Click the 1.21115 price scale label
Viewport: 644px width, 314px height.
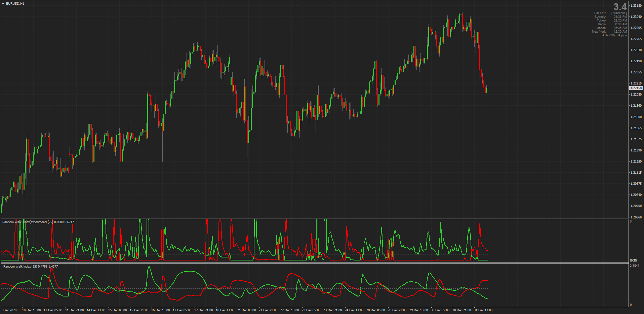click(636, 173)
